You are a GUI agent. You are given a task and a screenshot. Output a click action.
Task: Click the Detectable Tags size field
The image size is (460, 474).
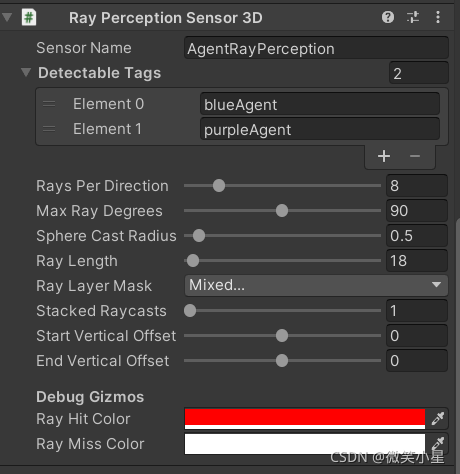pos(418,73)
